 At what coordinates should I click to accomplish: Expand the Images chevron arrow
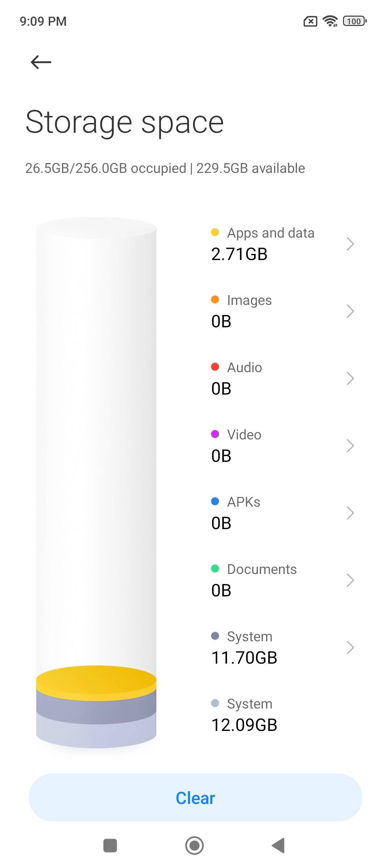coord(350,311)
